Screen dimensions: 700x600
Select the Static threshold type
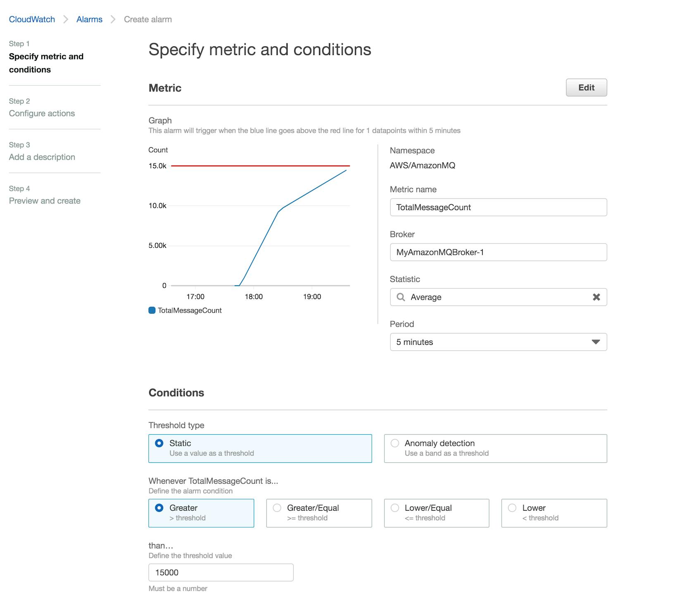[159, 443]
